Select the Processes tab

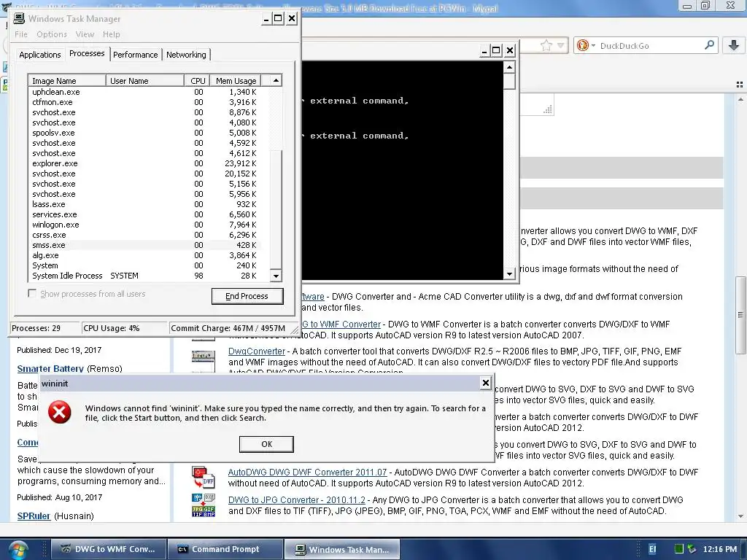point(87,53)
